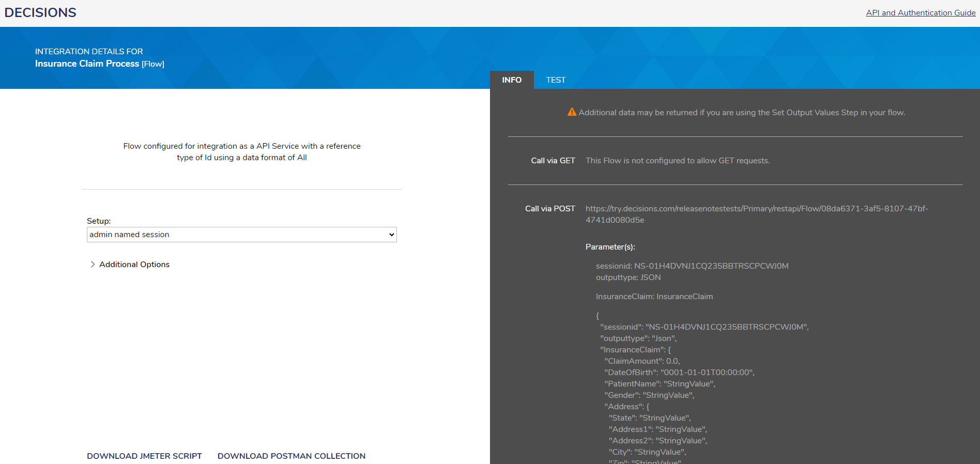
Task: Click the sessionid parameter line
Action: 692,266
